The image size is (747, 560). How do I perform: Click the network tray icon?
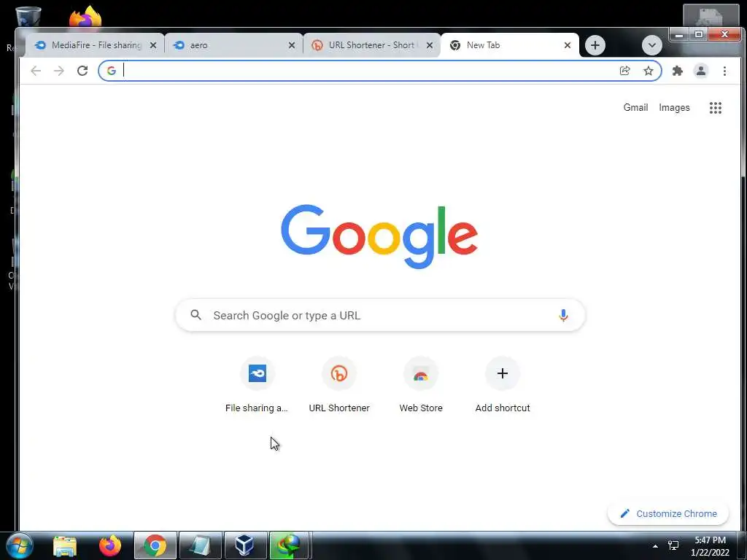click(673, 545)
